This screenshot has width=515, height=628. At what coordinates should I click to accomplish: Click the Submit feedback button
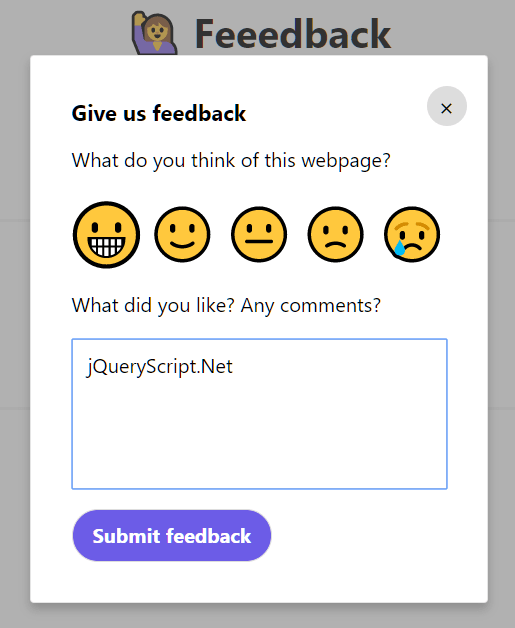pos(172,535)
